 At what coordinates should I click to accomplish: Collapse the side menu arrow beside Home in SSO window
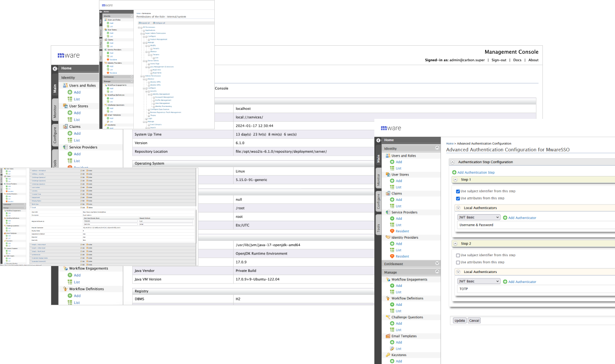point(378,140)
